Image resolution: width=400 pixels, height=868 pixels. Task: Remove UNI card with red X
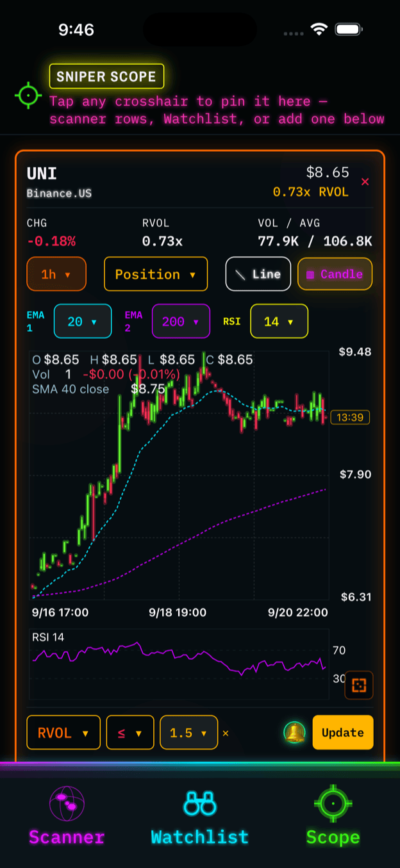(365, 182)
